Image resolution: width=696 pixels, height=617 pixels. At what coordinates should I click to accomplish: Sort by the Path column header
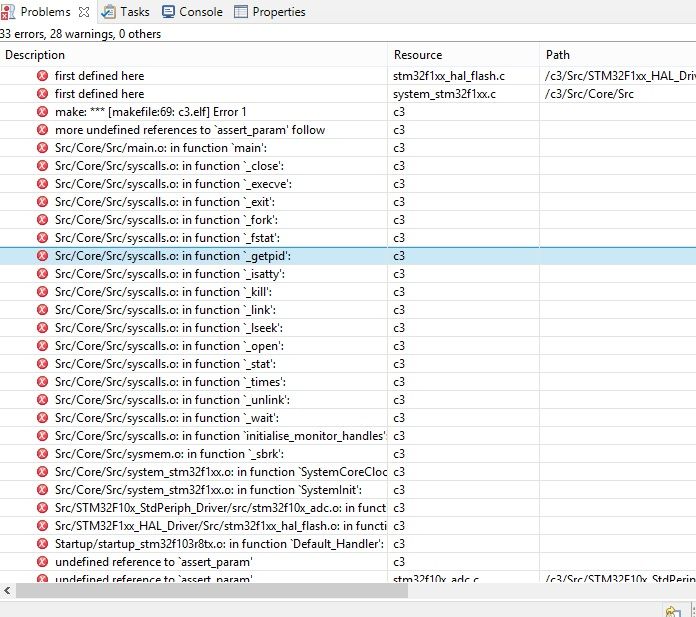coord(558,55)
